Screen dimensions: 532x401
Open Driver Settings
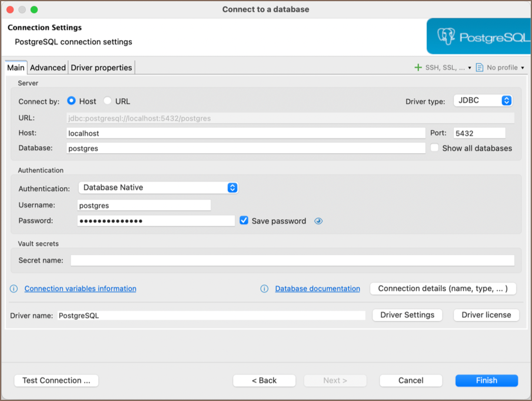pos(407,315)
